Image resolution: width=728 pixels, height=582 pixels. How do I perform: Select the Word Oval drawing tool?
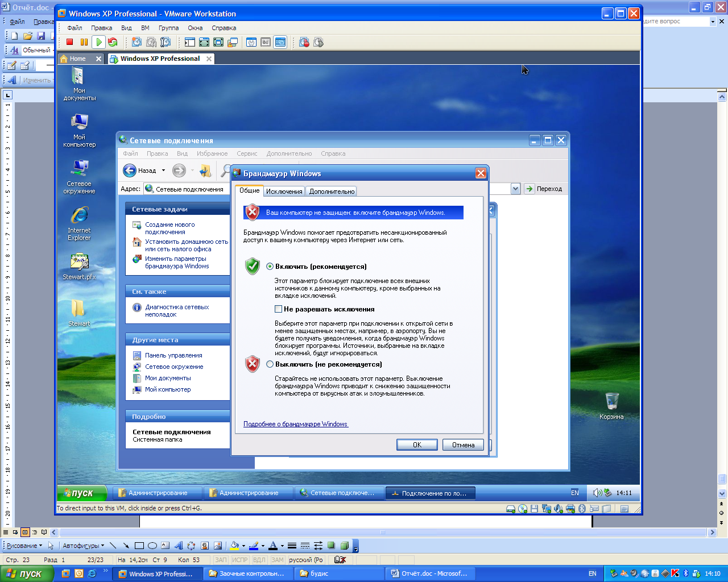click(152, 546)
